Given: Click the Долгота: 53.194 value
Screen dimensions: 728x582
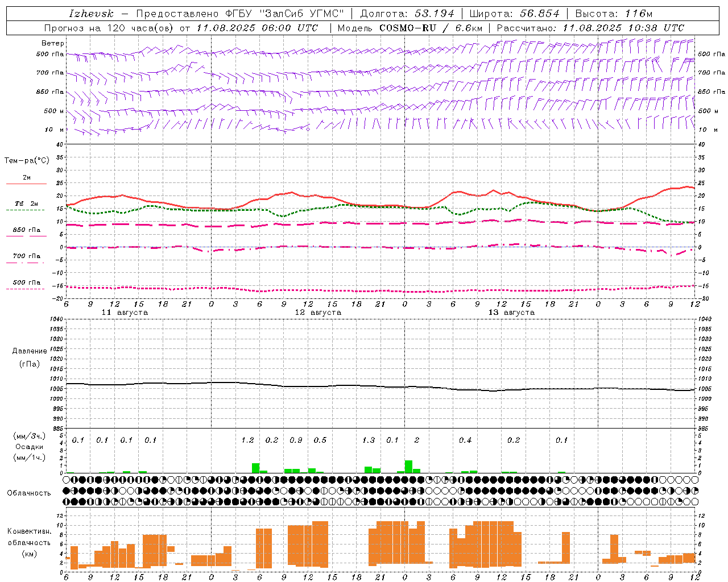Looking at the screenshot, I should (407, 14).
